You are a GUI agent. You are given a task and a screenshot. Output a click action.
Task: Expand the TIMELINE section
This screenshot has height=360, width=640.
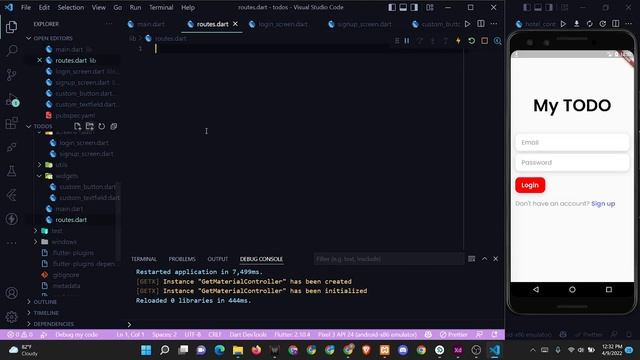coord(46,313)
